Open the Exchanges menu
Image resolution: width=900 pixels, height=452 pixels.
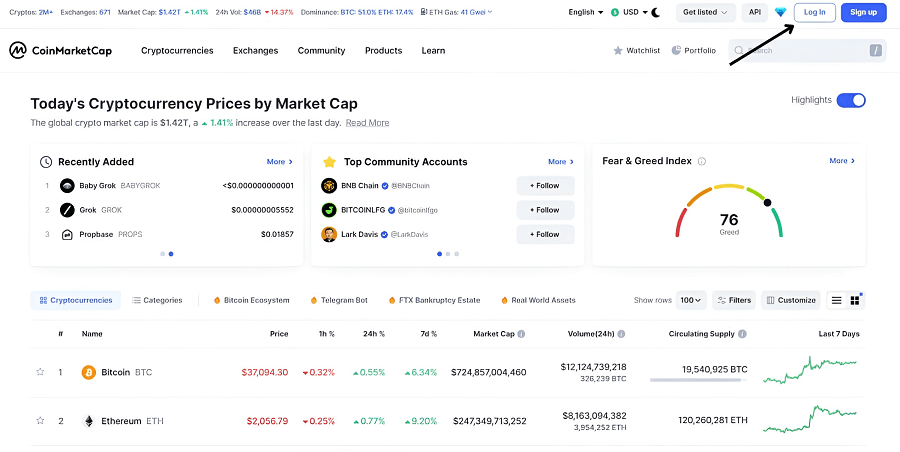tap(255, 51)
